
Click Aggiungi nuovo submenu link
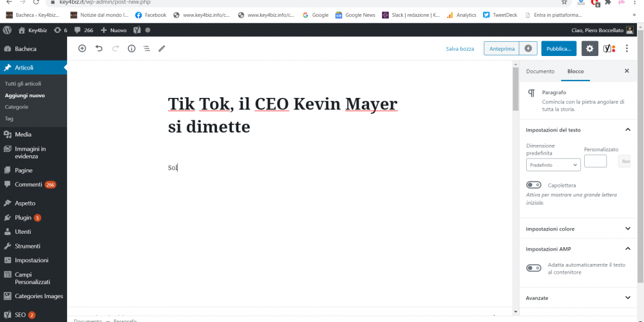24,95
